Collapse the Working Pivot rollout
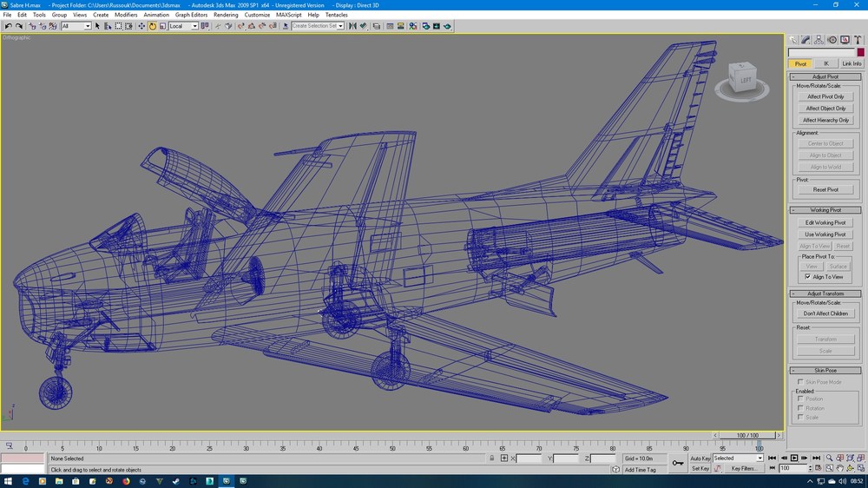Viewport: 868px width, 488px height. [x=825, y=210]
